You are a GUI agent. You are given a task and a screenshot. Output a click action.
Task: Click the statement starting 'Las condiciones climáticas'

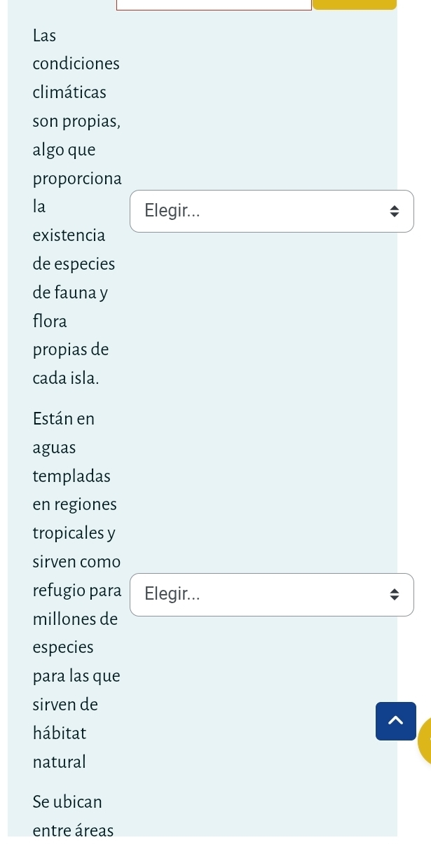coord(77,207)
